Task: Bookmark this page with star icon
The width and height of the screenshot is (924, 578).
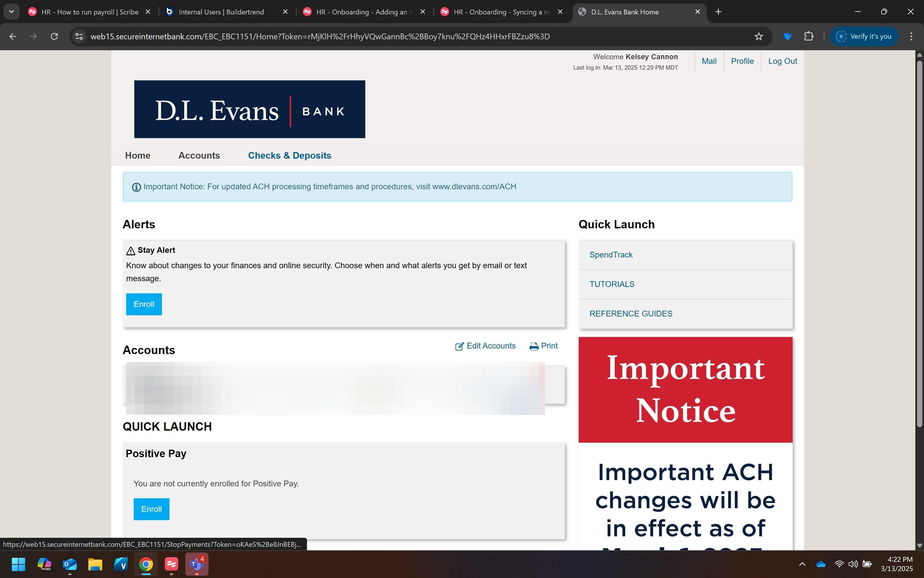Action: (x=758, y=36)
